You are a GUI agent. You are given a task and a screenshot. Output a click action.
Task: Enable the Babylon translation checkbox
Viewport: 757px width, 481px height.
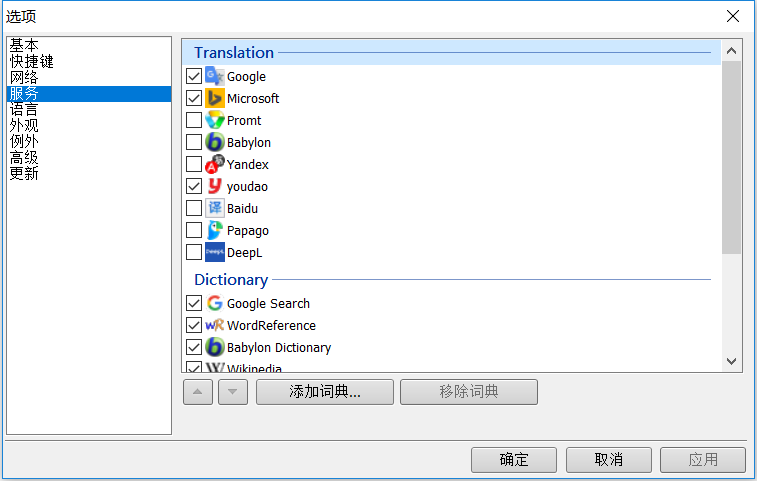coord(194,142)
